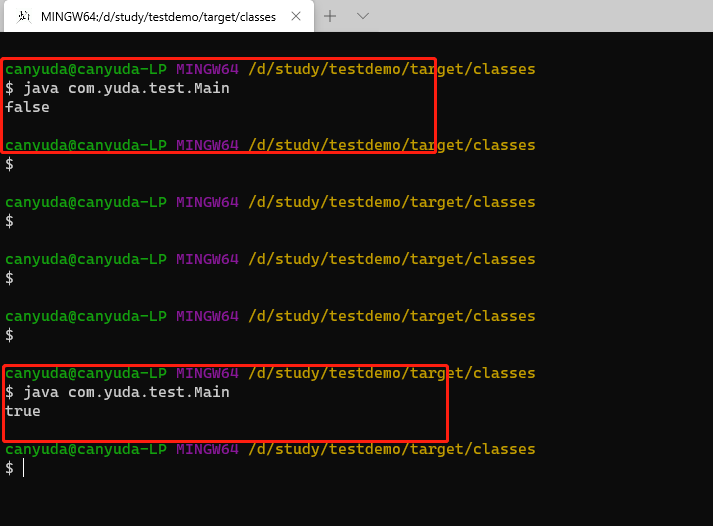Click the yellow path in the bottom prompt
This screenshot has width=713, height=526.
point(392,449)
